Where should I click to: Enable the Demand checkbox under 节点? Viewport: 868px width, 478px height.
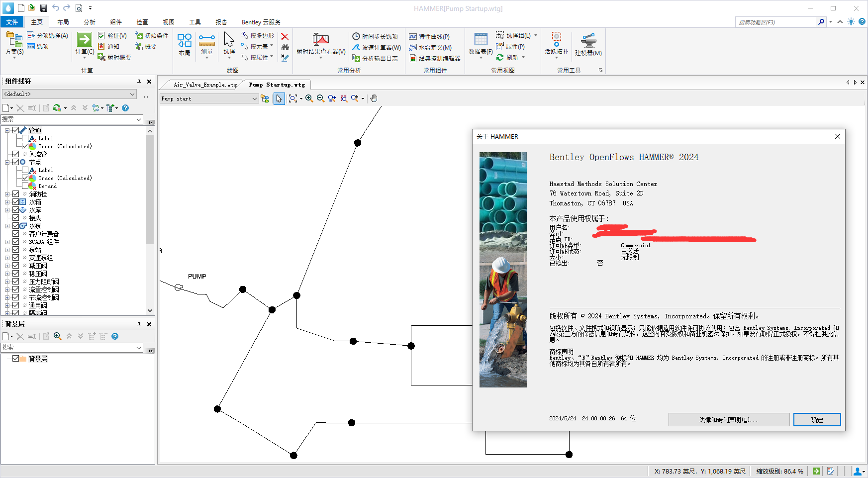point(25,186)
